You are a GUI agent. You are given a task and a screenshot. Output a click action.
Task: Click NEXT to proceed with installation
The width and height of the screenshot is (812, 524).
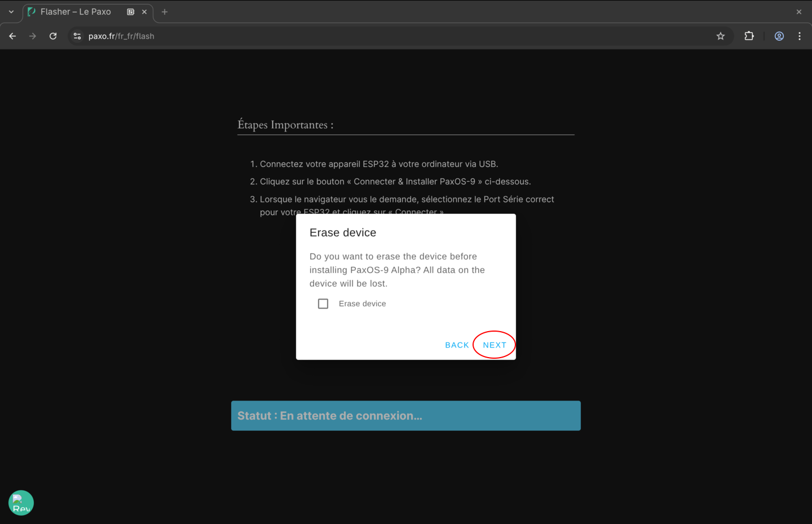[x=494, y=345]
